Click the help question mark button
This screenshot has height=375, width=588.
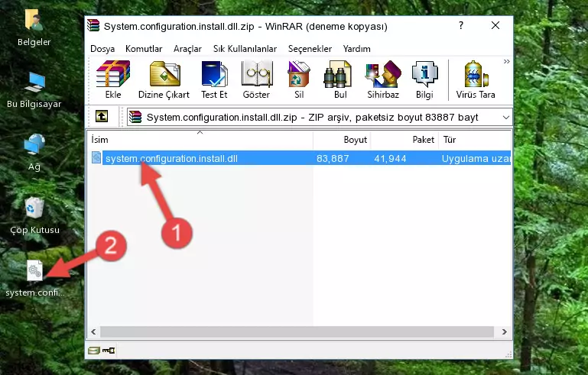(461, 25)
